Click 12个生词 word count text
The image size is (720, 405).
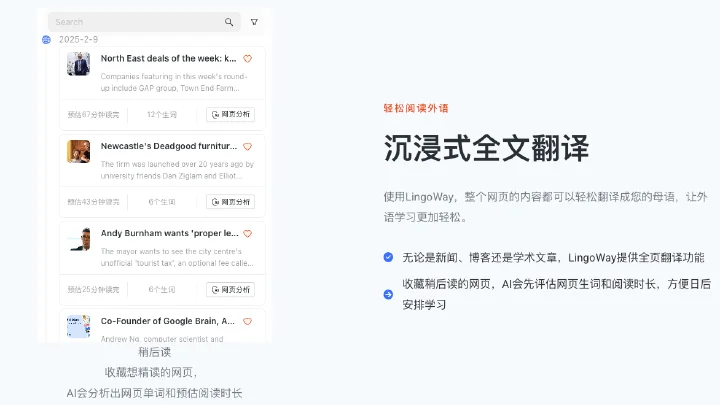162,115
